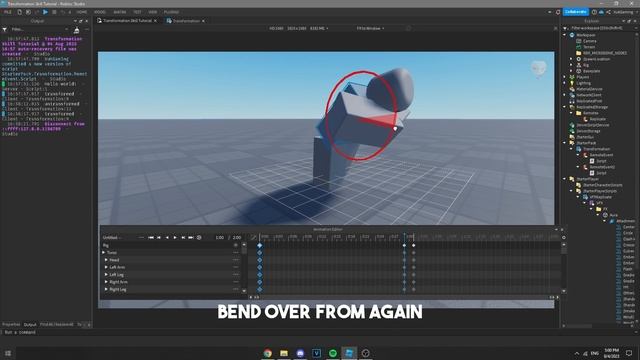The height and width of the screenshot is (360, 640).
Task: Select the Players service in Explorer
Action: click(x=582, y=77)
